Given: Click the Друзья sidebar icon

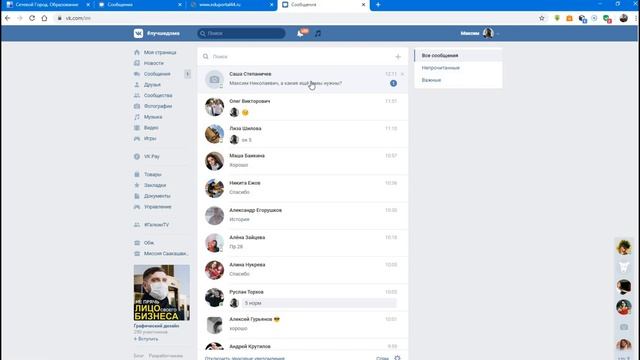Looking at the screenshot, I should 137,84.
